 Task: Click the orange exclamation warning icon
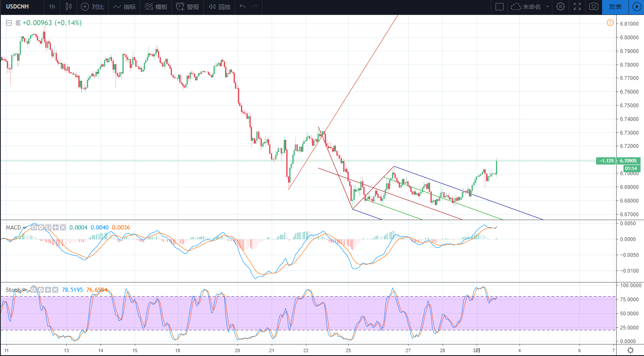pyautogui.click(x=610, y=23)
